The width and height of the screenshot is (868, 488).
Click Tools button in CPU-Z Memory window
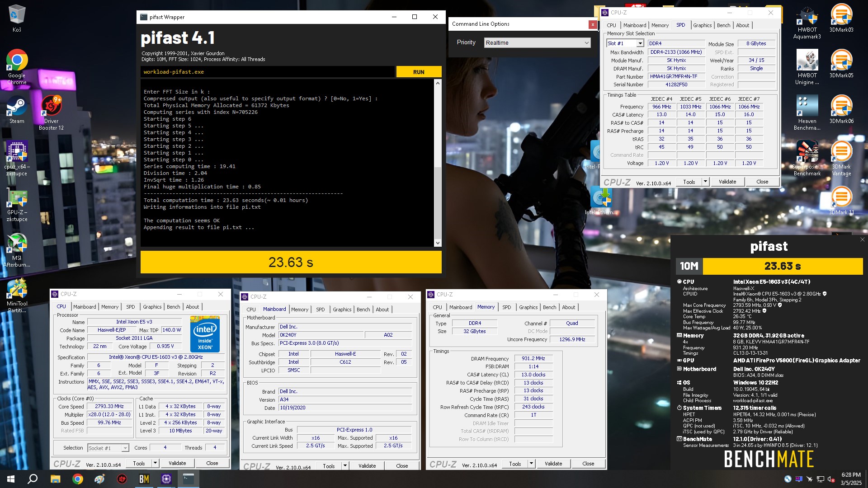[515, 464]
